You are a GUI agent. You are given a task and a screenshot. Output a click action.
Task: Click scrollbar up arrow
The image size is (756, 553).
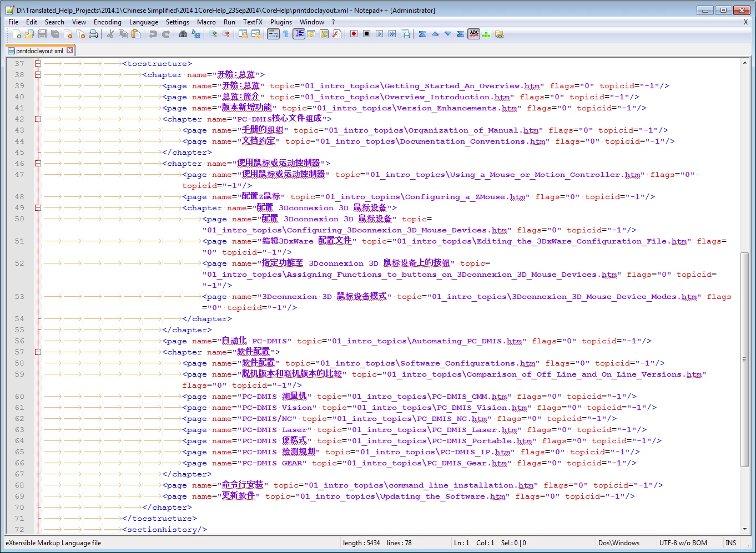(744, 63)
